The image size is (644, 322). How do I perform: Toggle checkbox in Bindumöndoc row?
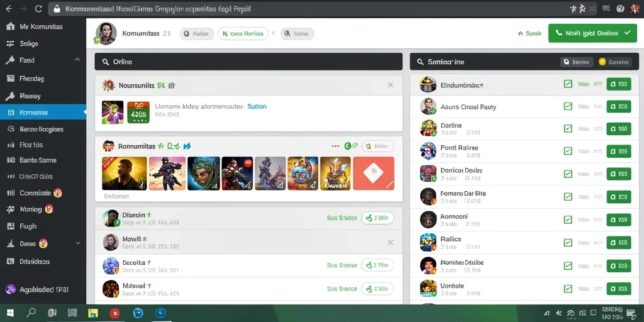568,84
